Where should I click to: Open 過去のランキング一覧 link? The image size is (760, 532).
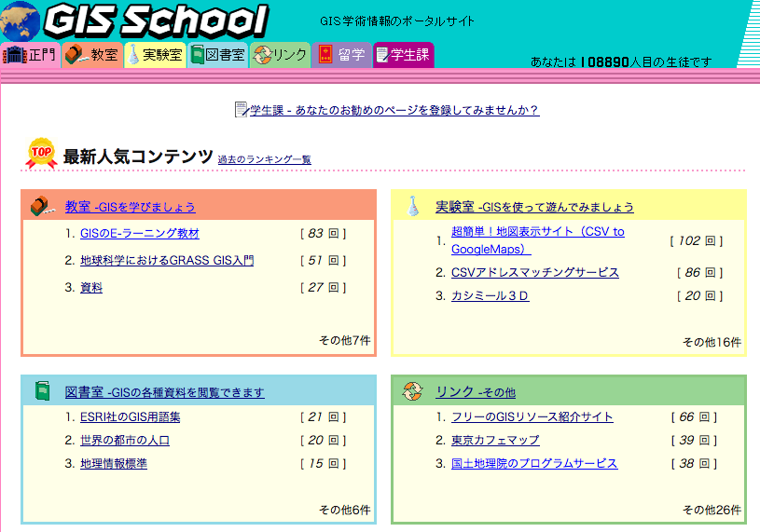coord(264,159)
